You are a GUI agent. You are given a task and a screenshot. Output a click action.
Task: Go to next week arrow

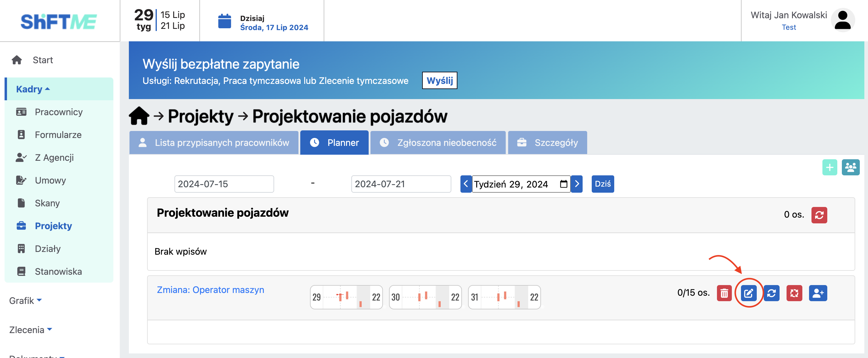pos(577,184)
